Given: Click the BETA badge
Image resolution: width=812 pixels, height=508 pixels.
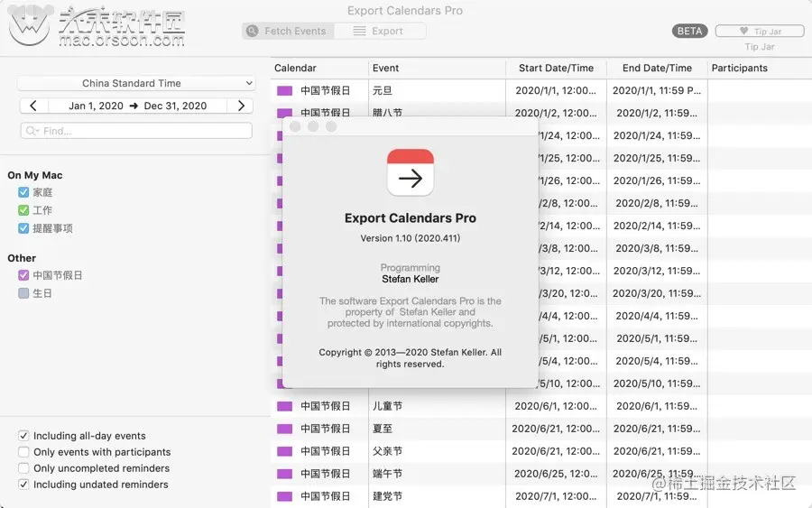Looking at the screenshot, I should (689, 31).
